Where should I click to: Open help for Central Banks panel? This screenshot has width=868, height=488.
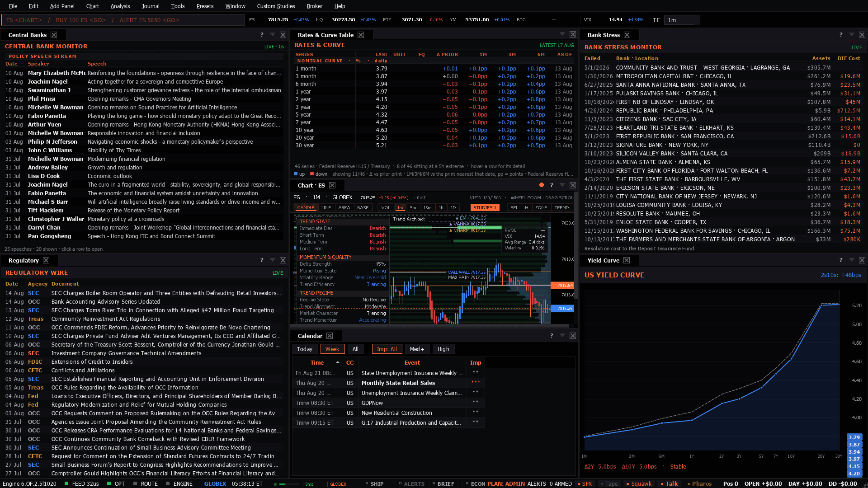[262, 35]
